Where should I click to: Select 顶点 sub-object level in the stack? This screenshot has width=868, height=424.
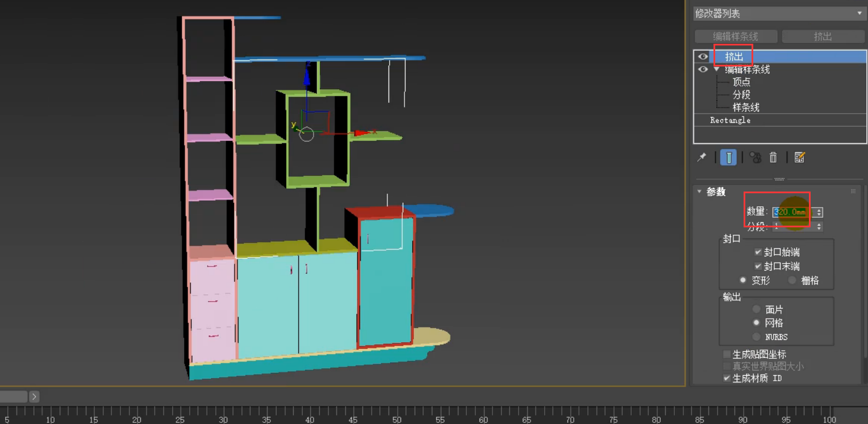click(x=741, y=81)
